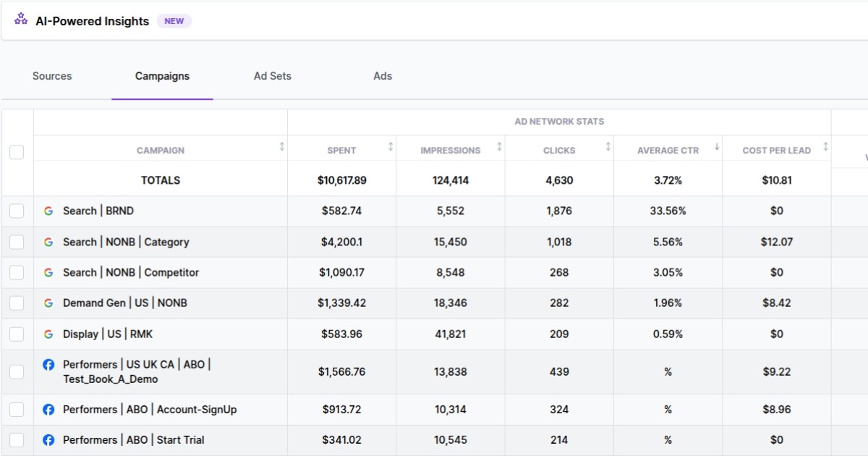
Task: Select the Campaigns tab
Action: point(162,76)
